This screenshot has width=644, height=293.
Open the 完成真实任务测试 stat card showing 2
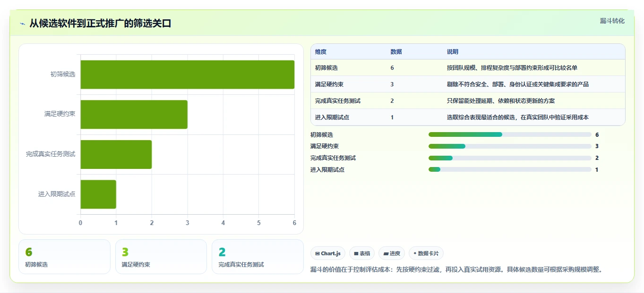pyautogui.click(x=258, y=257)
